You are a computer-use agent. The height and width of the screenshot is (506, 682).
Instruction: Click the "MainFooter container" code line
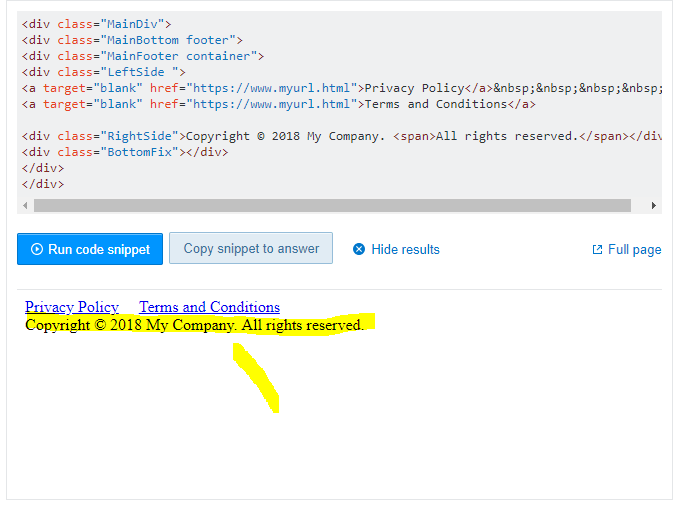tap(143, 56)
